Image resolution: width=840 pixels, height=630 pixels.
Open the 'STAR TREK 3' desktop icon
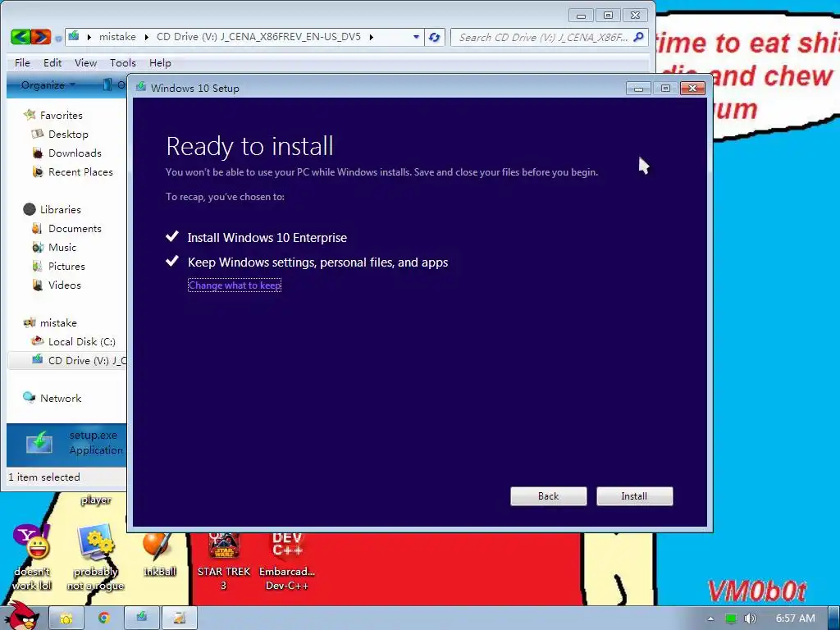click(223, 561)
